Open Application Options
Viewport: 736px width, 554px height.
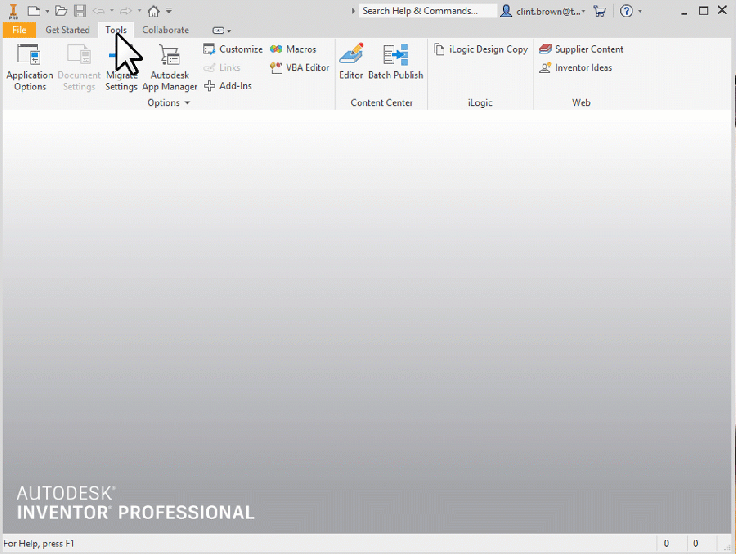[x=30, y=67]
